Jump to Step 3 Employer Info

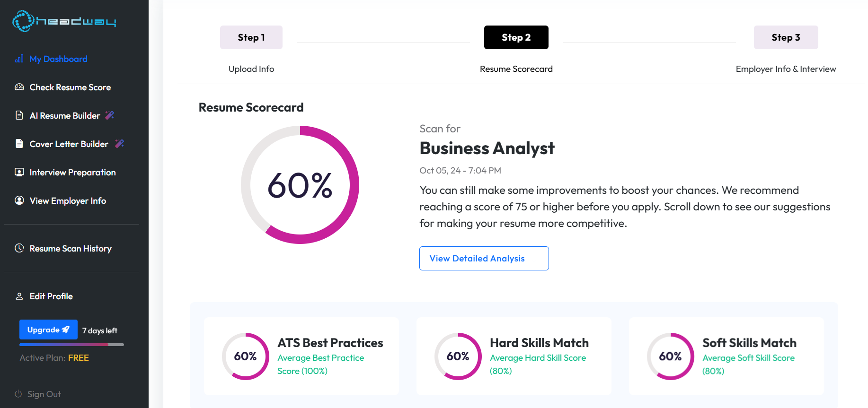click(786, 37)
